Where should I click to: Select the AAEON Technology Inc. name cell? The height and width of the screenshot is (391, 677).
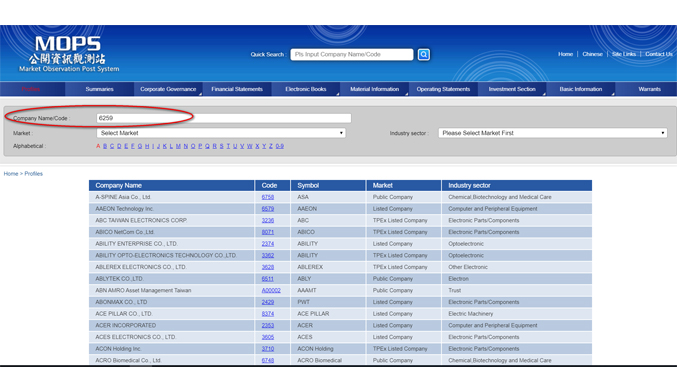tap(171, 208)
